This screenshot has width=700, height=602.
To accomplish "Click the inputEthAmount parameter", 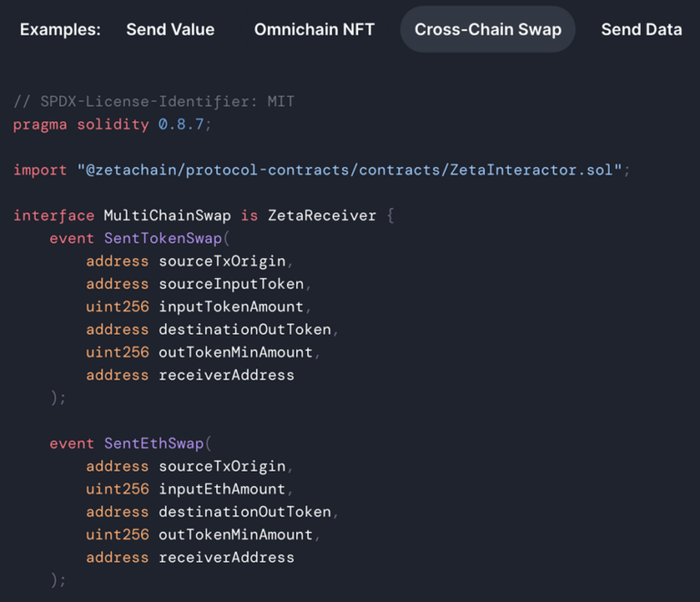I will click(x=222, y=489).
